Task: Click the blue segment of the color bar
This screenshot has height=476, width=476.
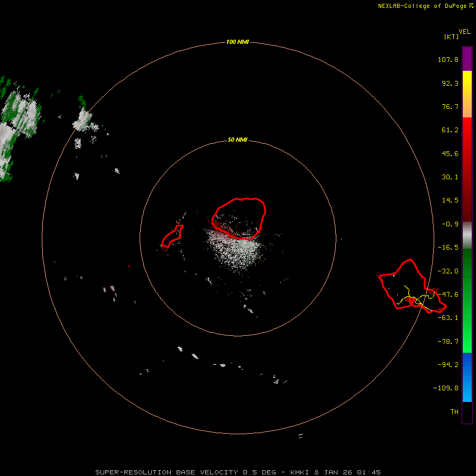Action: [467, 377]
